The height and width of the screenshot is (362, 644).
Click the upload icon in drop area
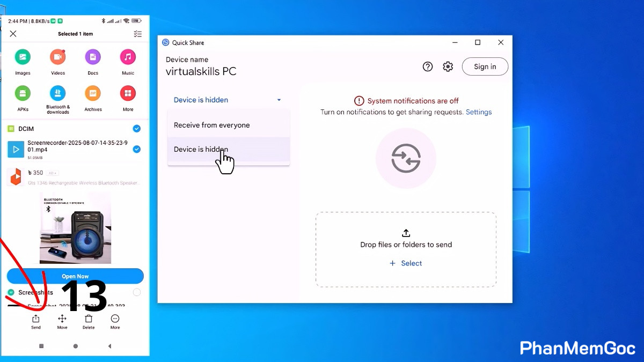pos(406,233)
